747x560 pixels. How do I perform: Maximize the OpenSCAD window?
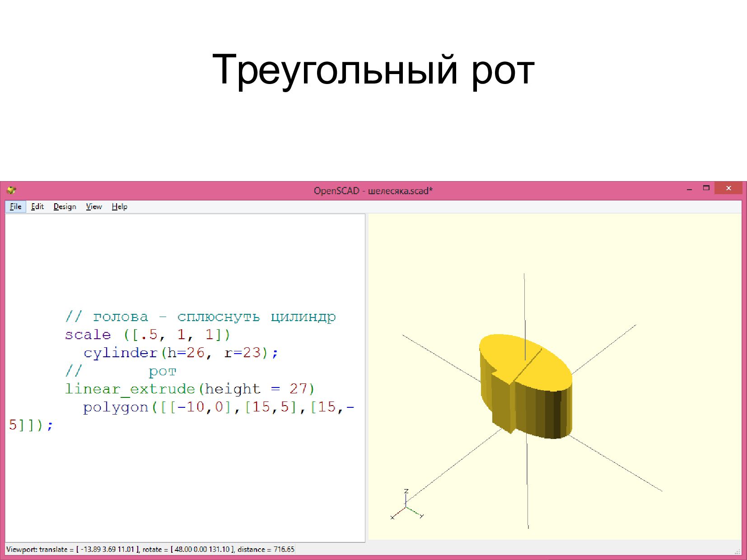coord(706,188)
